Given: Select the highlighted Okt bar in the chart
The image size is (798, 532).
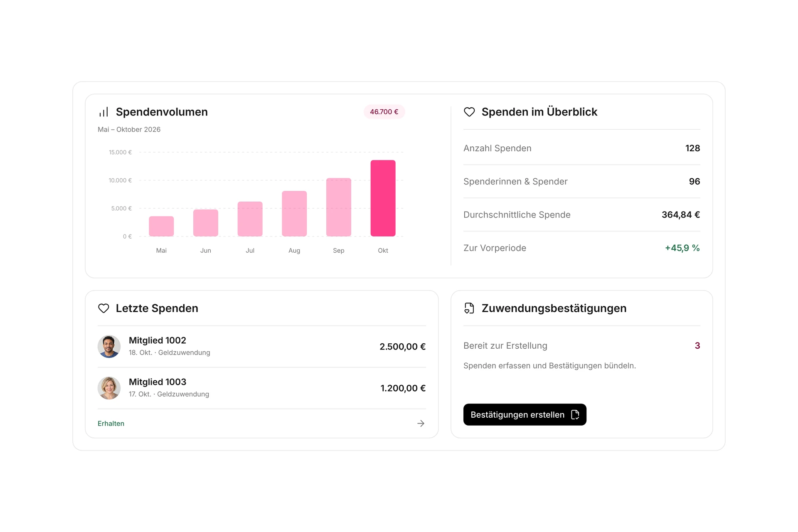Looking at the screenshot, I should [383, 198].
